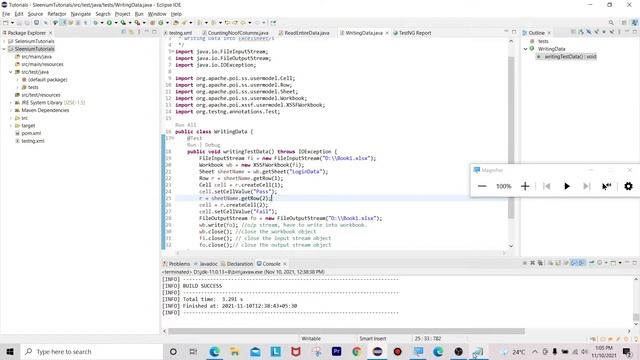Viewport: 640px width, 360px height.
Task: Minimize the Package Explorer view
Action: tap(147, 32)
